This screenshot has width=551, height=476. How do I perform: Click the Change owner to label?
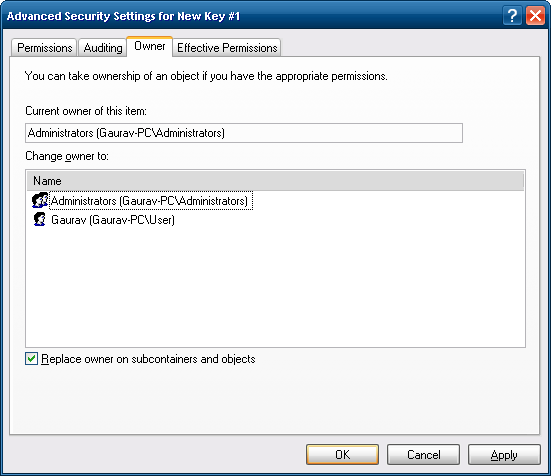pyautogui.click(x=67, y=156)
